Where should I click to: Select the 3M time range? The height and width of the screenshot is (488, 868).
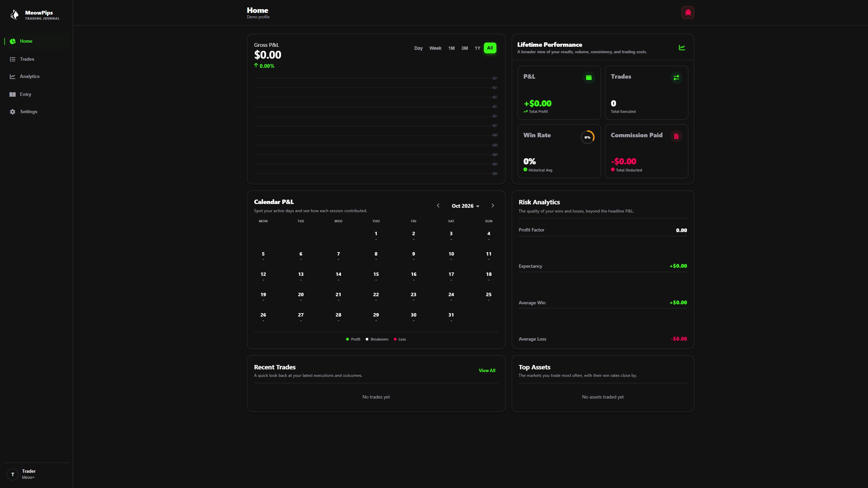465,48
